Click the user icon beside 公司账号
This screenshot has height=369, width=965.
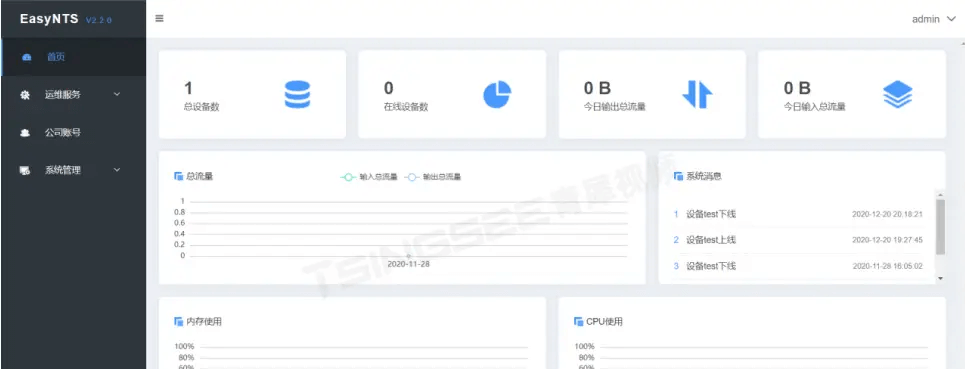pyautogui.click(x=25, y=133)
